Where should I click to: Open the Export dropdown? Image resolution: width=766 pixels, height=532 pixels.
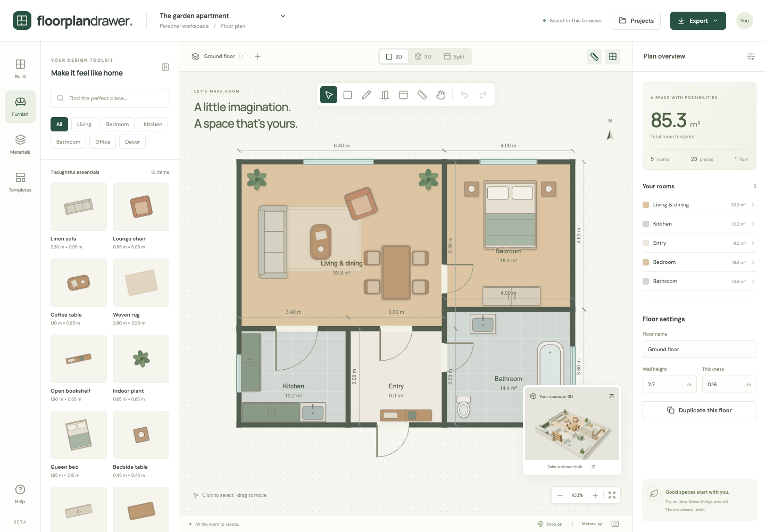(x=698, y=21)
